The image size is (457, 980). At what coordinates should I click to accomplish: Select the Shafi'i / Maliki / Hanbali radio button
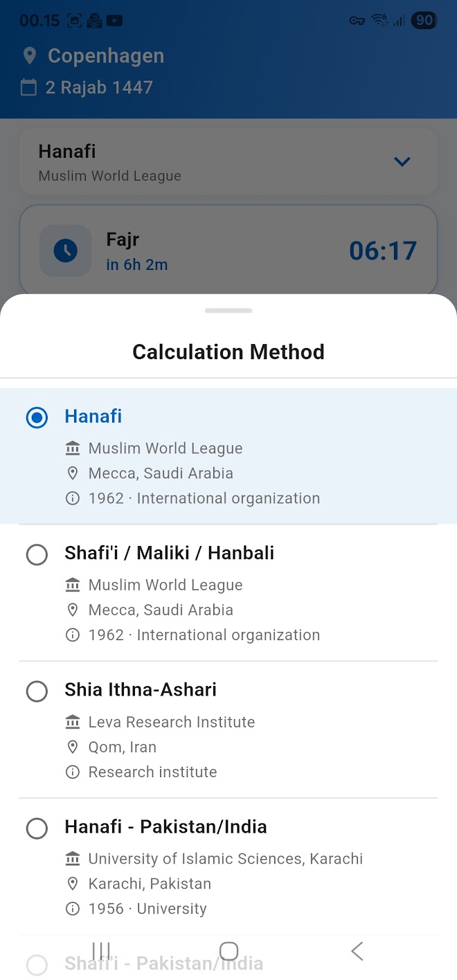[37, 554]
